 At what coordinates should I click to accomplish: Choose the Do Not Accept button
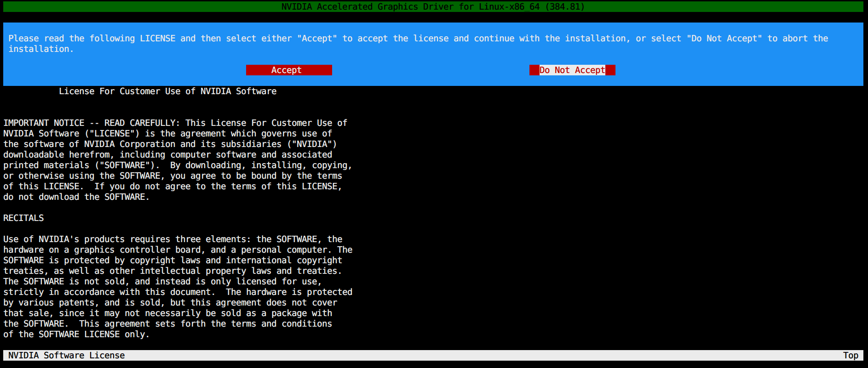tap(572, 70)
